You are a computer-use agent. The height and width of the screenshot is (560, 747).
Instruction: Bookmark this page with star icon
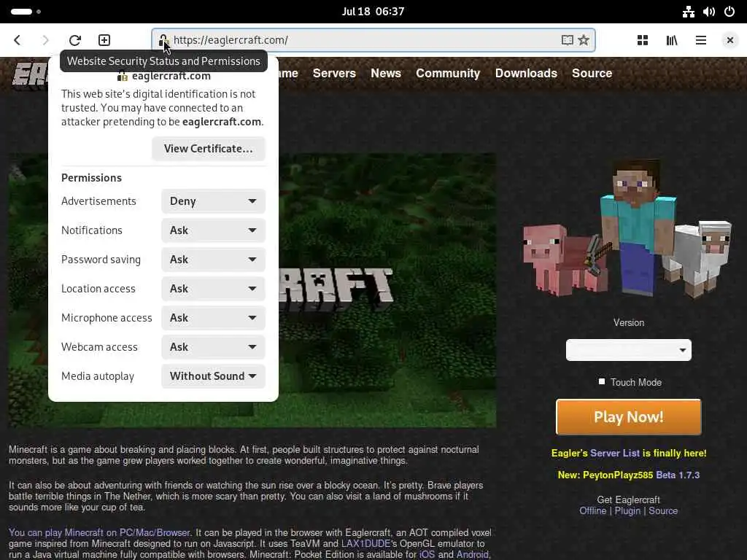point(584,40)
